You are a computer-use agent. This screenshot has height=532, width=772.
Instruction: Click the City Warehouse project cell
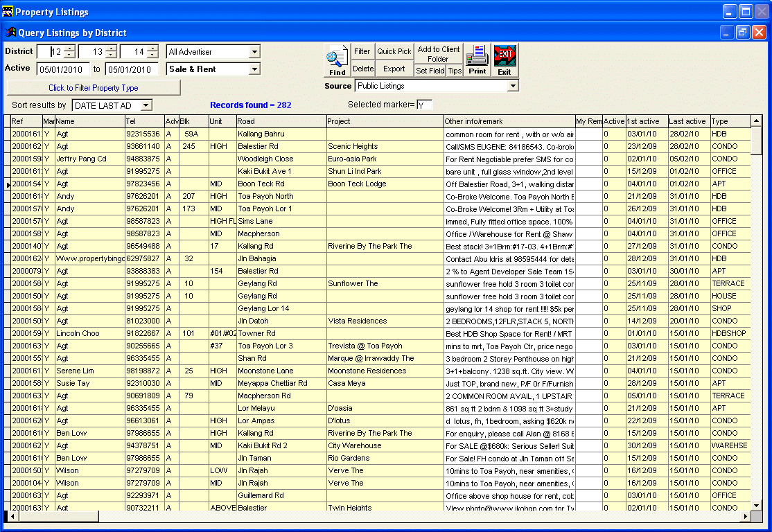tap(385, 445)
